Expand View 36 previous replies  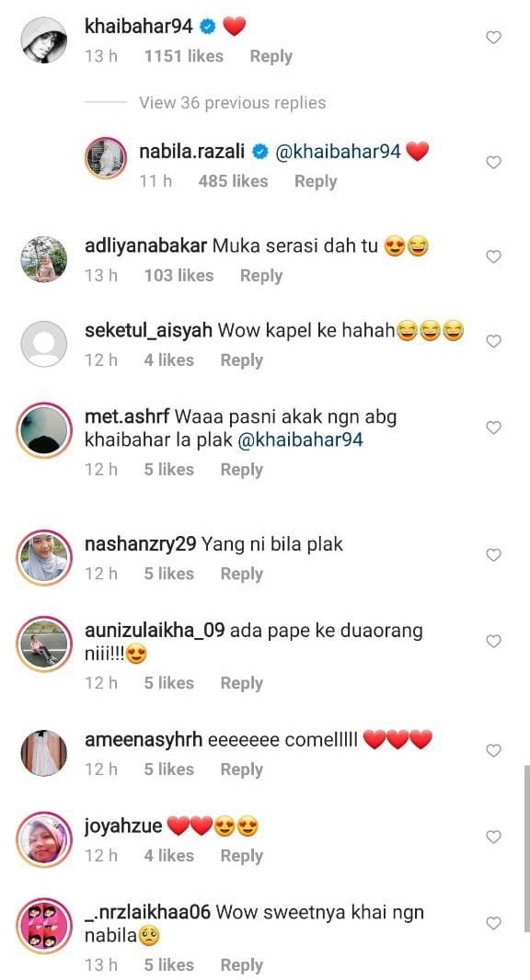[232, 102]
